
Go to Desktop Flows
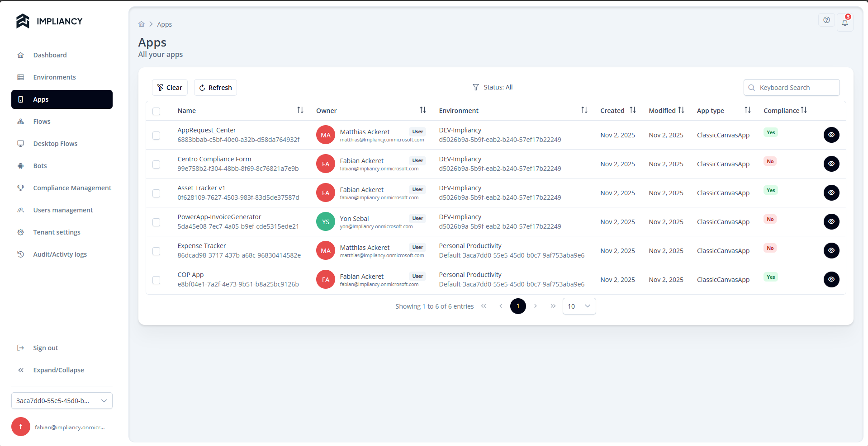(x=55, y=143)
